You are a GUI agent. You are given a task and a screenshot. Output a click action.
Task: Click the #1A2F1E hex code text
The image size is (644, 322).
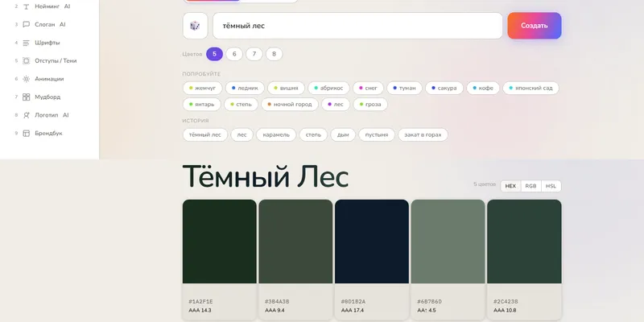point(200,301)
